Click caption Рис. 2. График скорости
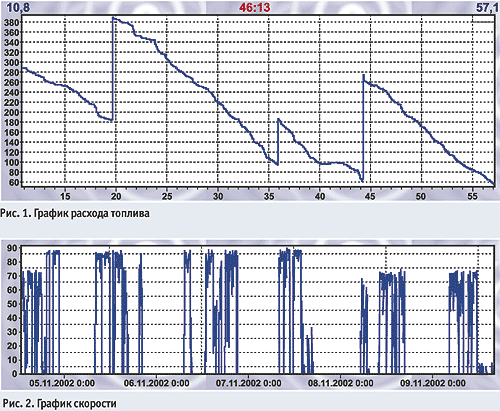The image size is (500, 411). coord(60,404)
